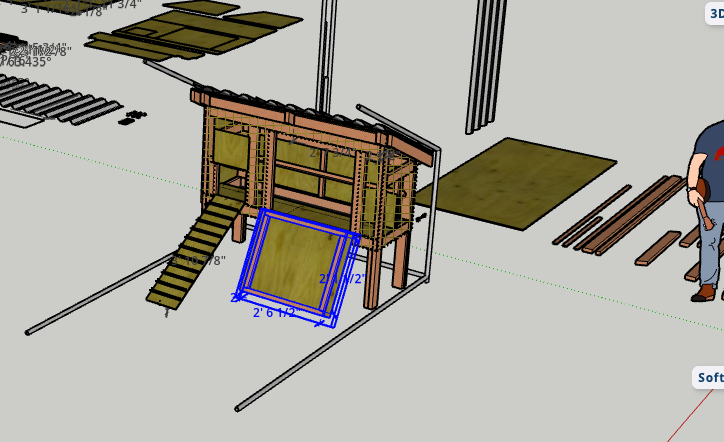Select the tall vertical pipes bundle
Image resolution: width=724 pixels, height=442 pixels.
(x=485, y=65)
